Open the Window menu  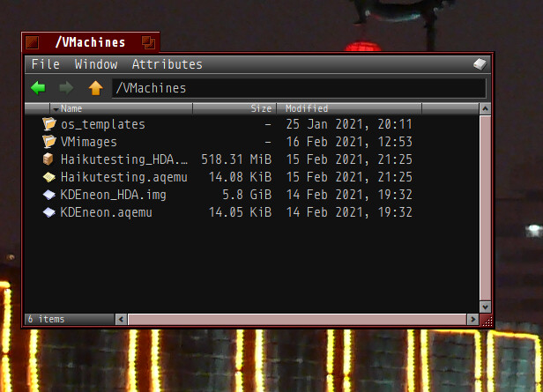pos(96,64)
